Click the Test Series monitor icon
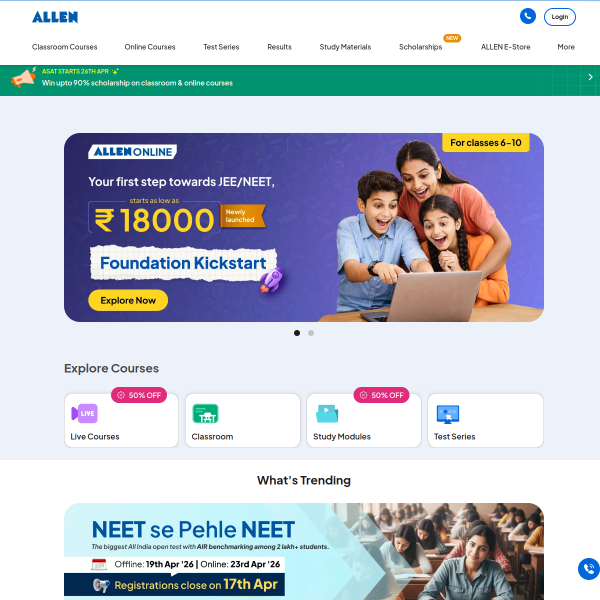 tap(448, 414)
